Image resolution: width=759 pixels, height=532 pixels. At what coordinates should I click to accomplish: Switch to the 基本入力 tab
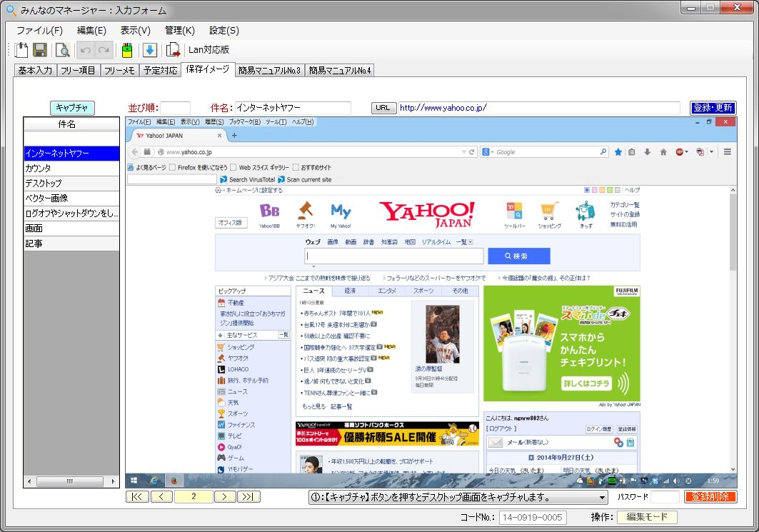click(x=35, y=70)
